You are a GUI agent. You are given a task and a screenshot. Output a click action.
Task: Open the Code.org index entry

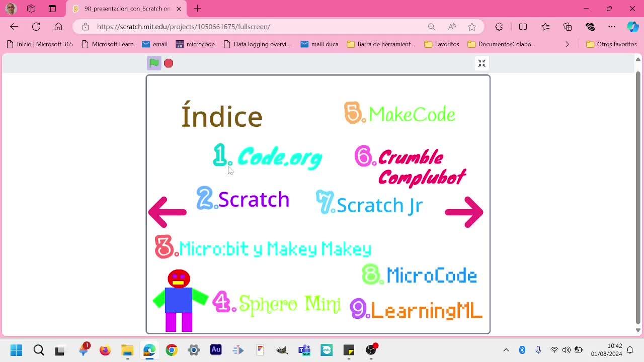click(268, 156)
